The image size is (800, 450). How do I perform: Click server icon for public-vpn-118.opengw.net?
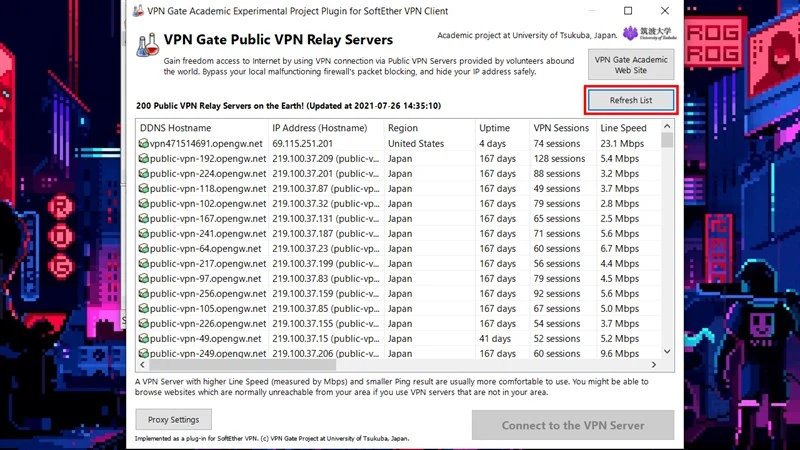143,188
